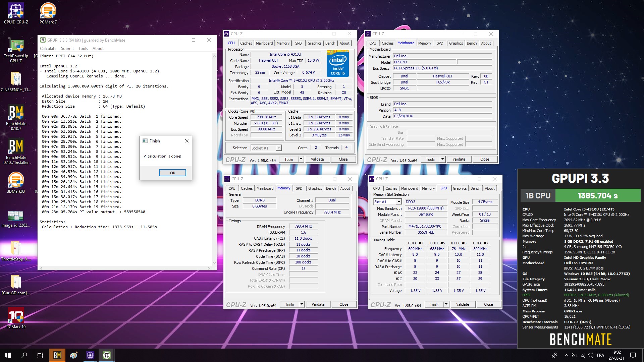Click Samsung module manufacturer field
The width and height of the screenshot is (644, 362).
pyautogui.click(x=426, y=214)
